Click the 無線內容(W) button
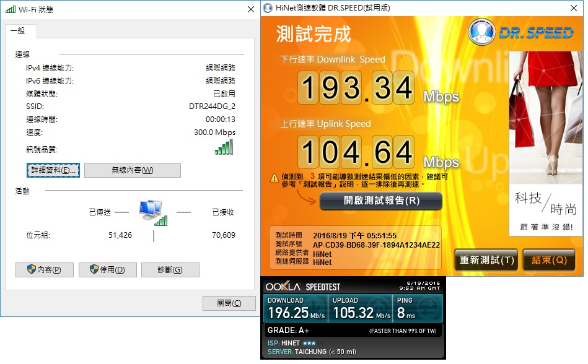 coord(133,170)
